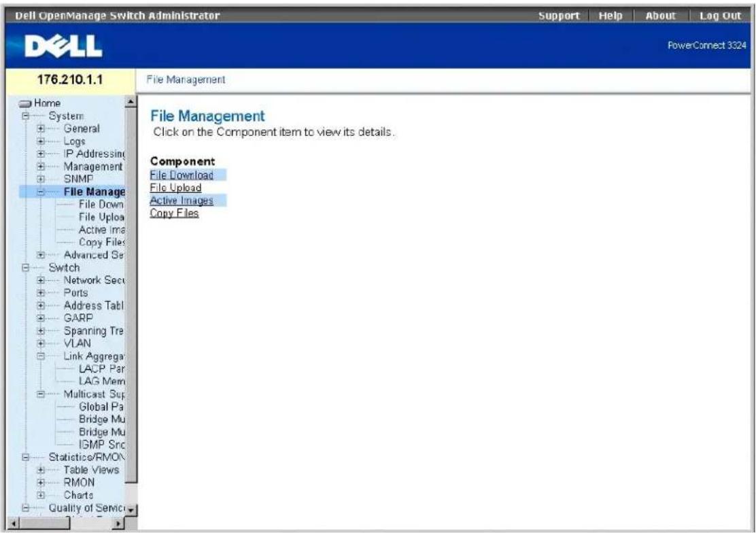Select the System tree label
756x533 pixels.
(x=66, y=116)
